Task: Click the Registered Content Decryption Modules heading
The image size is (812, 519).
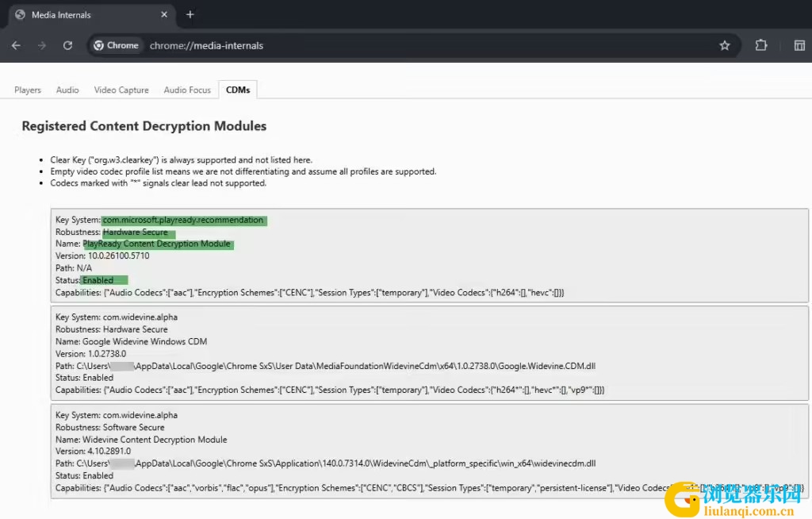Action: pyautogui.click(x=144, y=126)
